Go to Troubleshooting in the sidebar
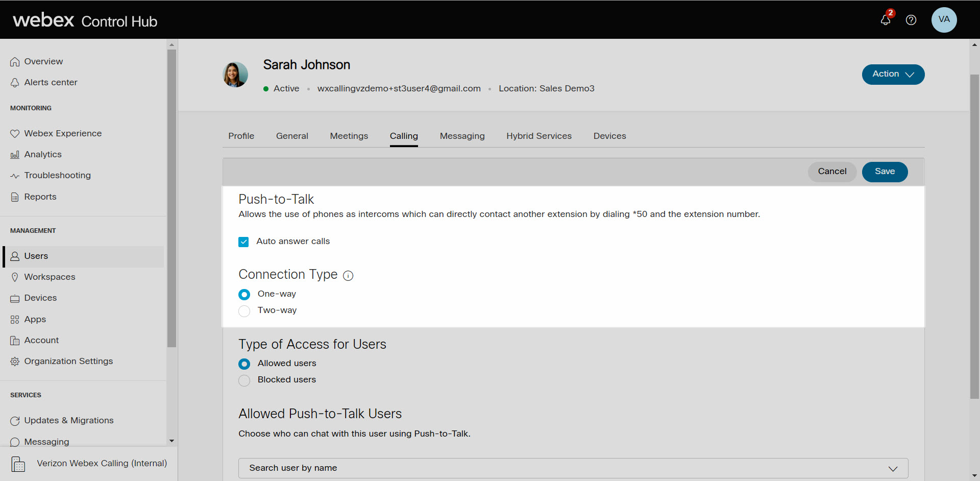Viewport: 980px width, 481px height. 57,175
